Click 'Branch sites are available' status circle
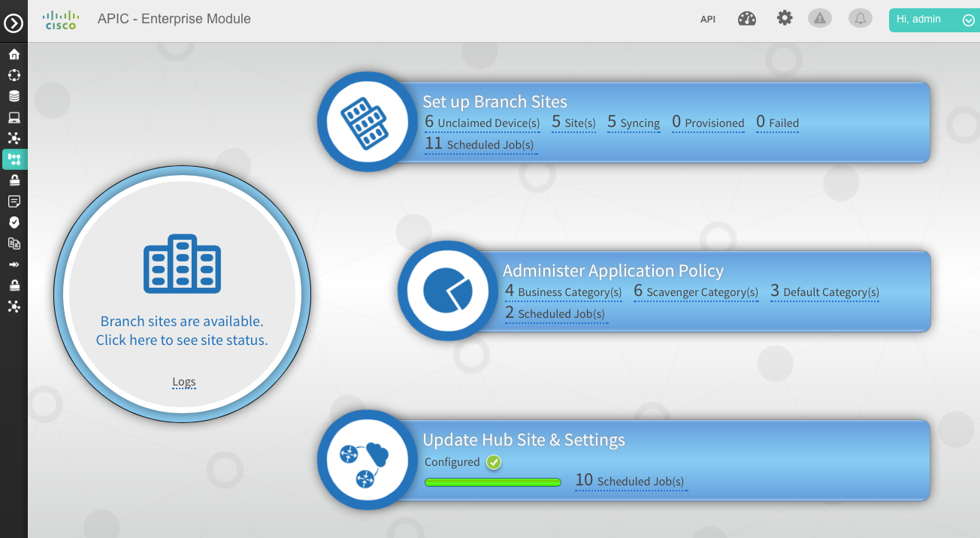 [182, 331]
